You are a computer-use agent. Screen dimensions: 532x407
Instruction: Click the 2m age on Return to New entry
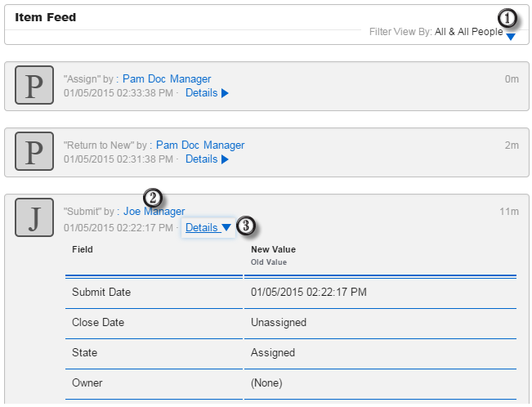(x=512, y=145)
